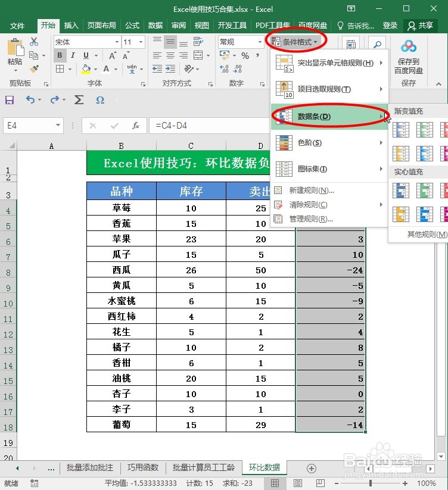Increase font size with large A
The width and height of the screenshot is (448, 490).
tap(113, 55)
